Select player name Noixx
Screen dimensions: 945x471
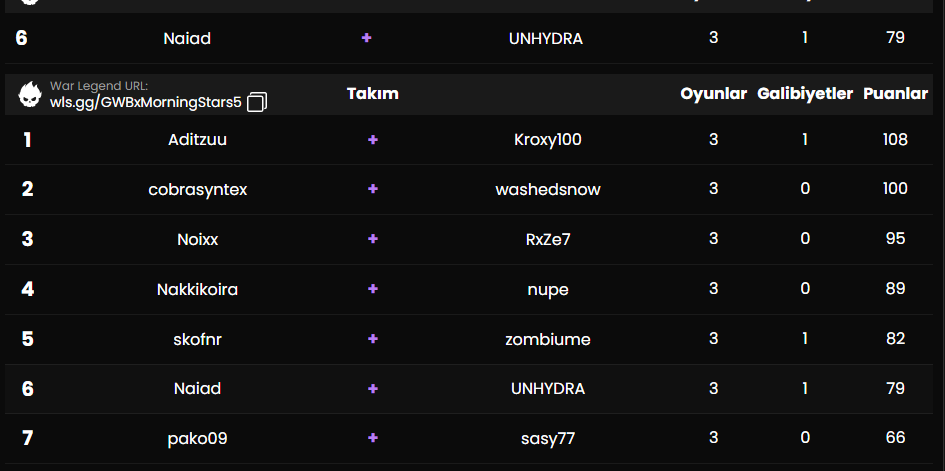point(198,240)
